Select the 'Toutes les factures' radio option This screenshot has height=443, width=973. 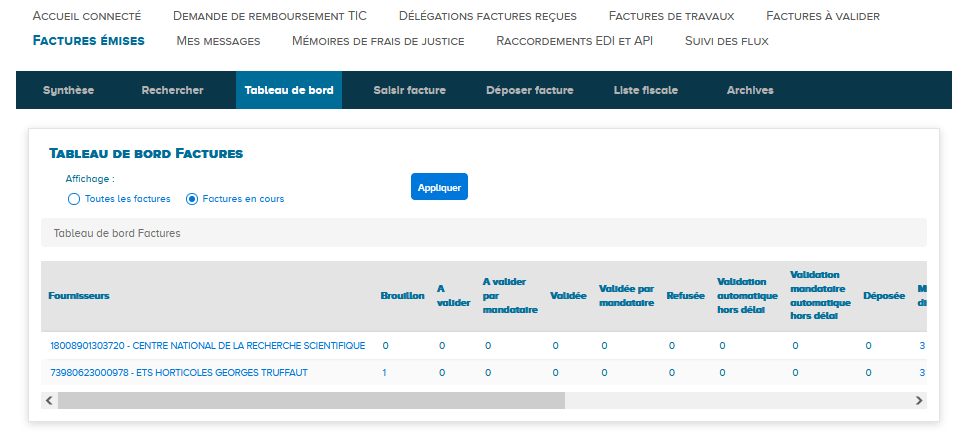pyautogui.click(x=74, y=199)
